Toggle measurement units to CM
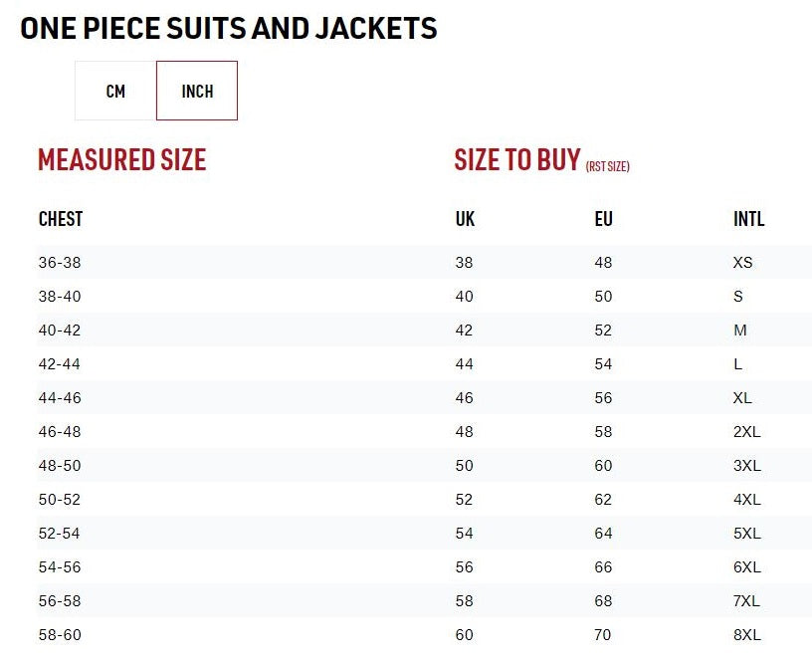Image resolution: width=812 pixels, height=665 pixels. point(113,91)
